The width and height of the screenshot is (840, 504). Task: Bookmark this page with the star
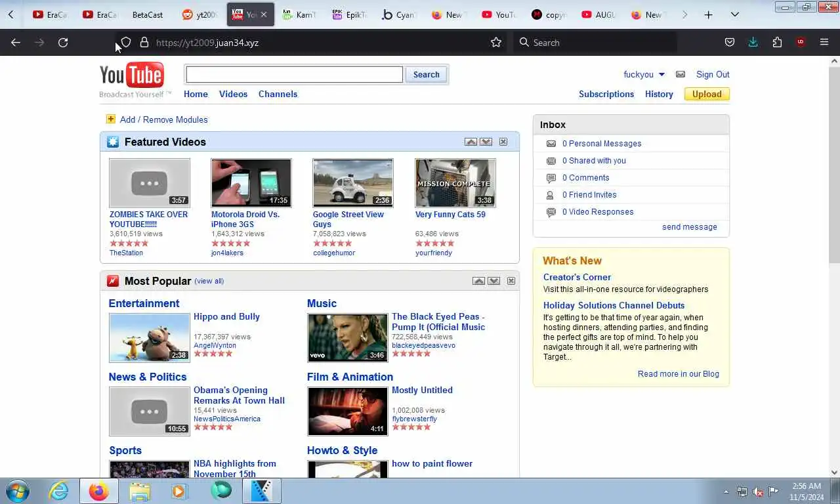click(496, 43)
